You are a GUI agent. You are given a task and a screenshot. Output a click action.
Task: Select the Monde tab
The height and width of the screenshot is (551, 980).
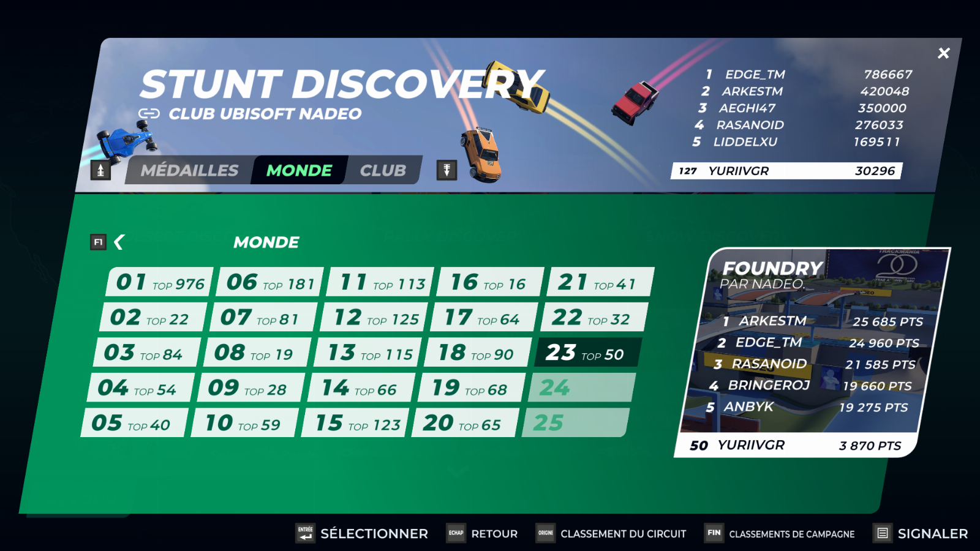(299, 170)
